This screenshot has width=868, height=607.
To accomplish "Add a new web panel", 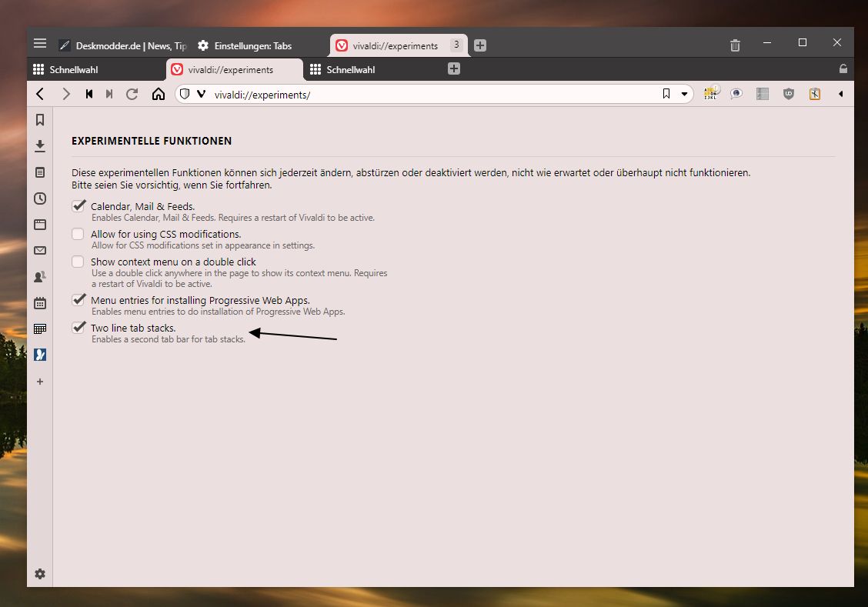I will point(40,382).
